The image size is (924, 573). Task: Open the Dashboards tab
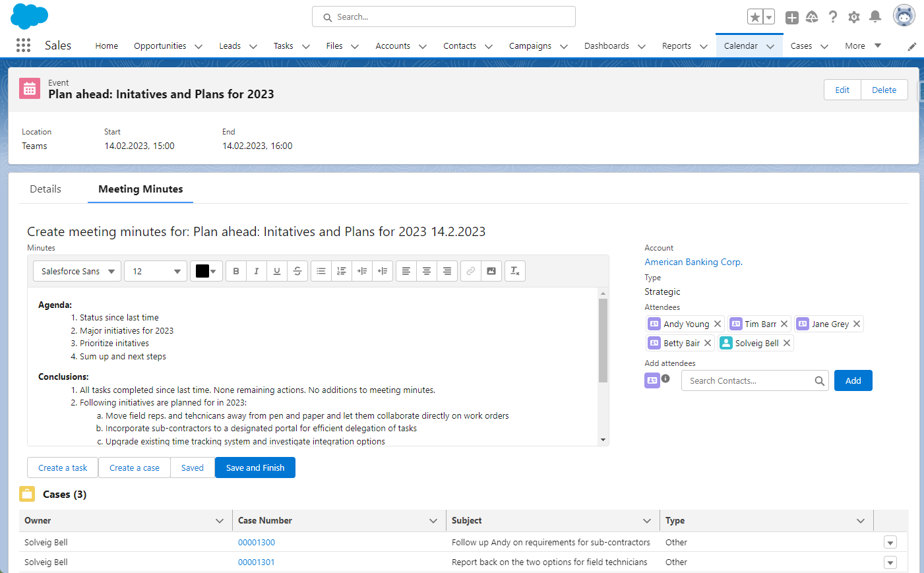tap(607, 45)
